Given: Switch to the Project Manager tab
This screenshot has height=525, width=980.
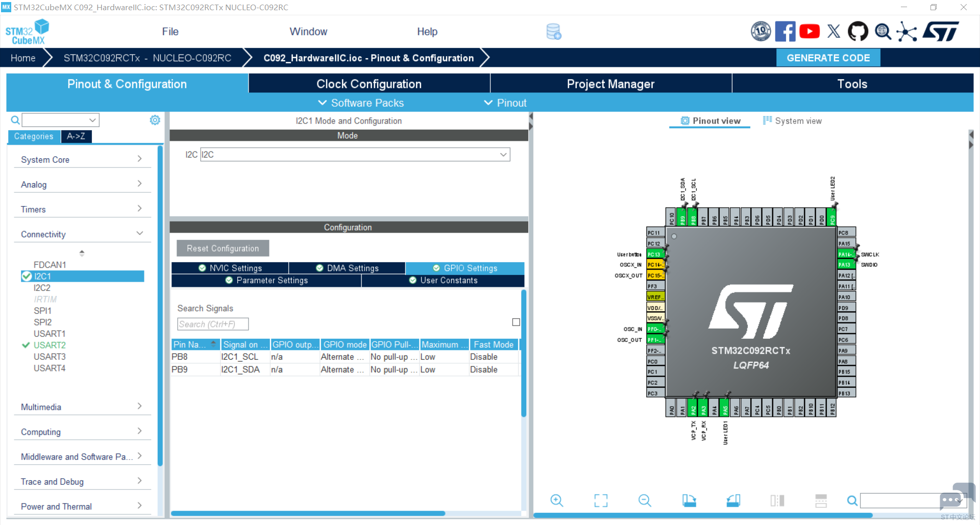Looking at the screenshot, I should coord(611,84).
